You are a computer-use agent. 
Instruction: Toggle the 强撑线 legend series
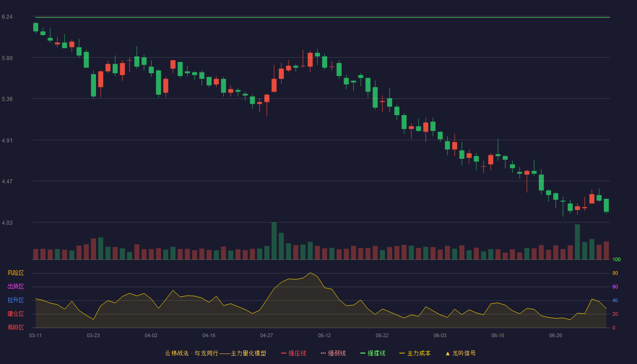coord(373,353)
